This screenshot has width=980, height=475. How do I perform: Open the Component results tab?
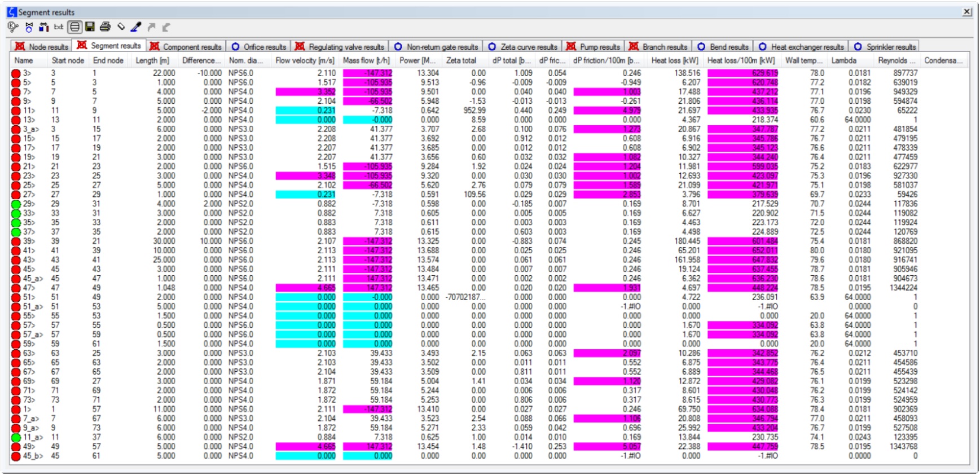click(x=186, y=47)
